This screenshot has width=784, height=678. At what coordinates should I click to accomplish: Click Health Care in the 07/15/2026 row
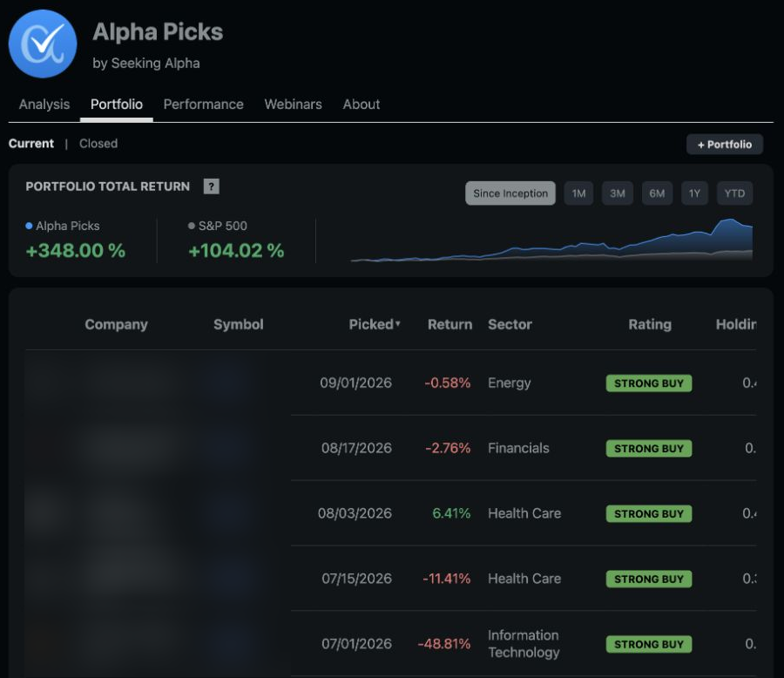(x=524, y=579)
